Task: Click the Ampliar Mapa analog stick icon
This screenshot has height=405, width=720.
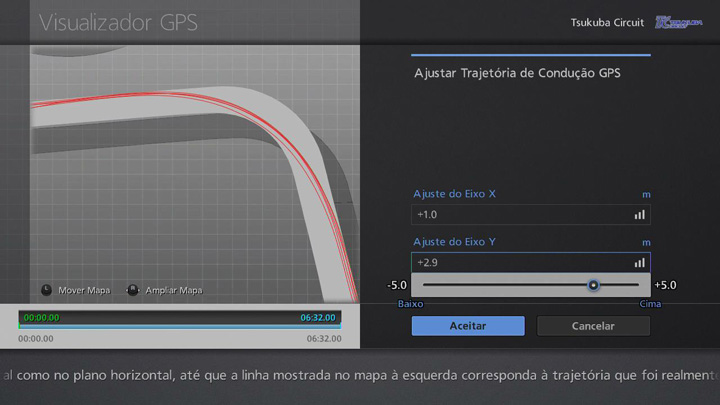Action: click(133, 290)
